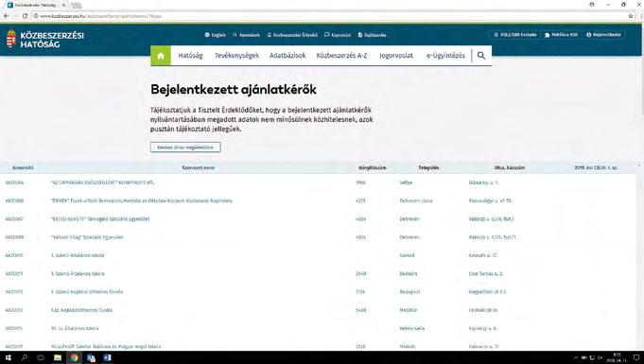Viewport: 644px width, 364px height.
Task: Click the browser back arrow
Action: point(7,16)
